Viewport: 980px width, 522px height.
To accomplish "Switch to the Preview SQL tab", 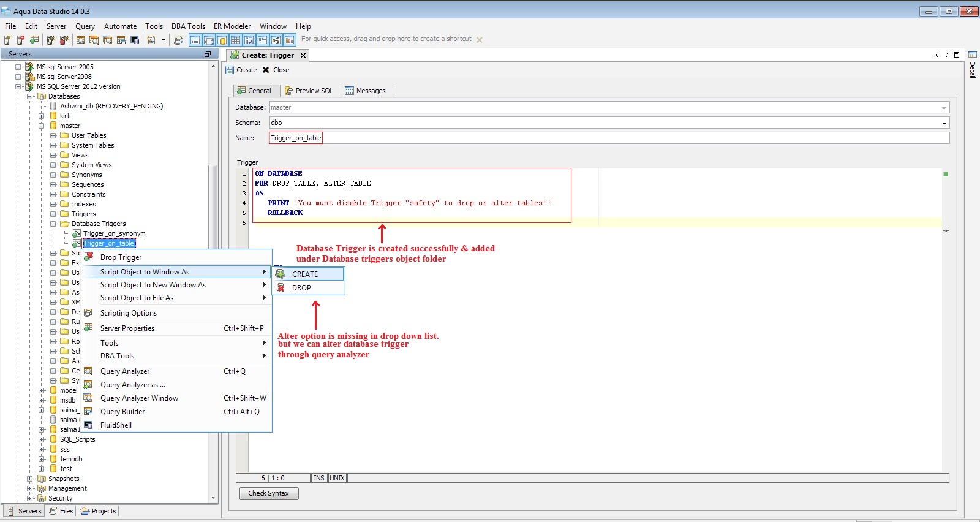I will (x=309, y=91).
